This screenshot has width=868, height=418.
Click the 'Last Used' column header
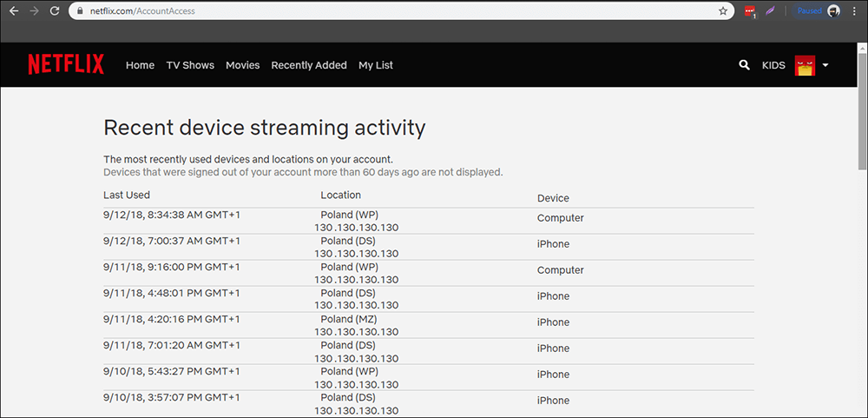tap(127, 195)
